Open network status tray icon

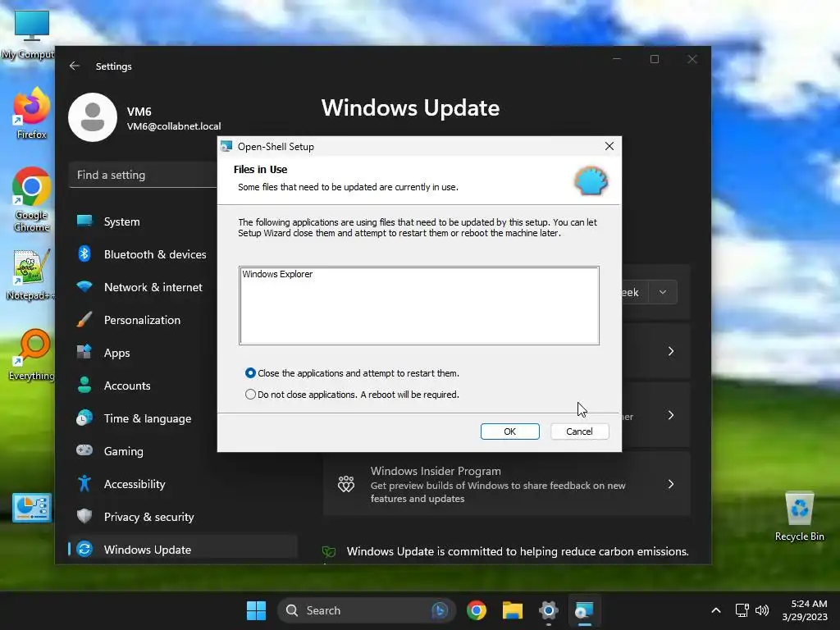(742, 610)
